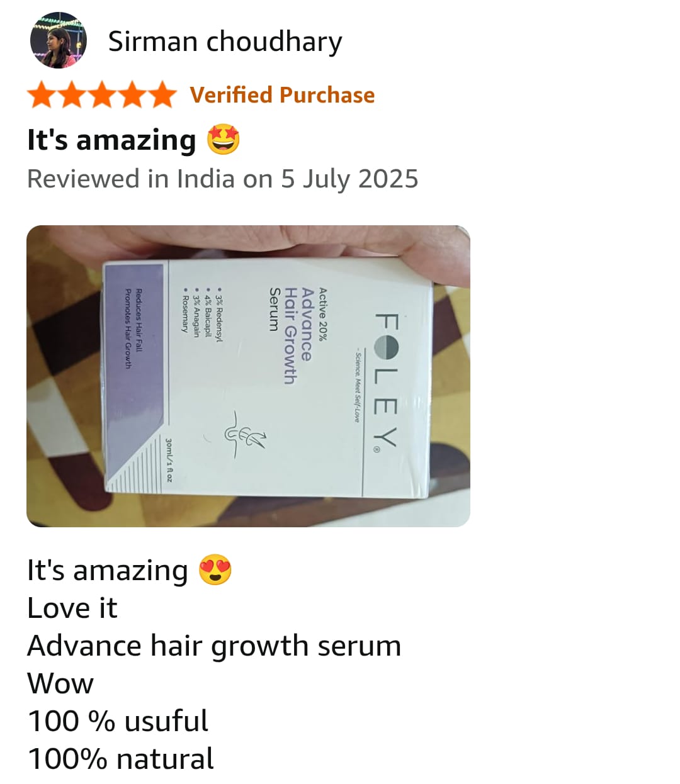Click the "100% natural" review line
Screen dimensions: 680x784
pyautogui.click(x=120, y=759)
